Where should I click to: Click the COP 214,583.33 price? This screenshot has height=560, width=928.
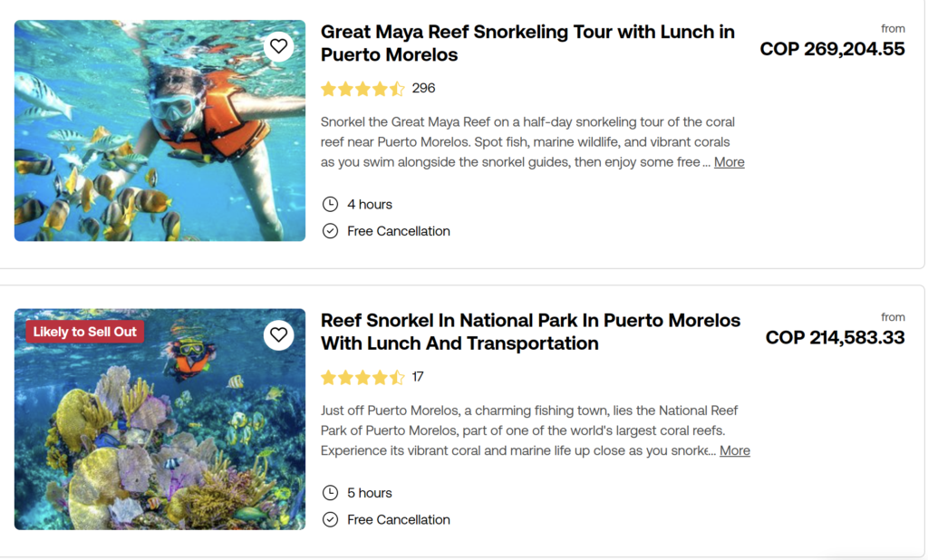pyautogui.click(x=835, y=337)
